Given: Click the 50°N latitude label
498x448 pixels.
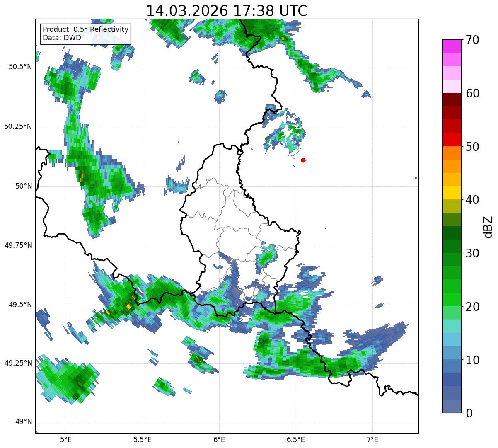Looking at the screenshot, I should click(24, 186).
